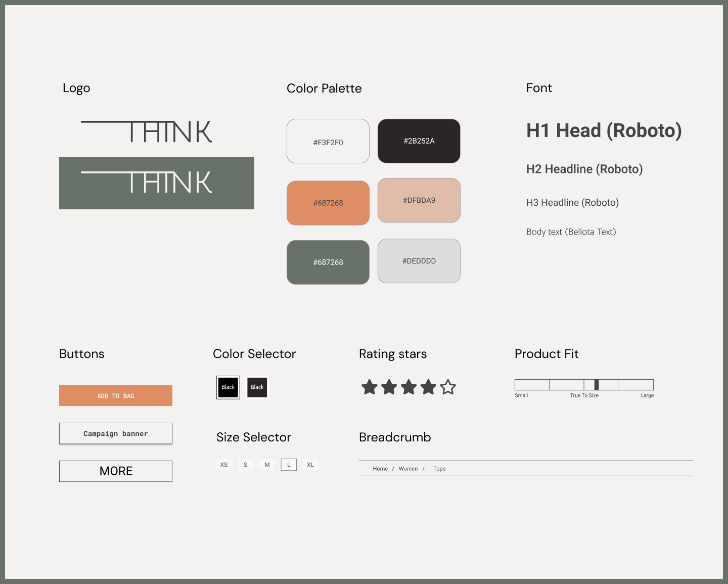The image size is (728, 584).
Task: Select the #DFBDA9 beige color swatch
Action: point(419,200)
